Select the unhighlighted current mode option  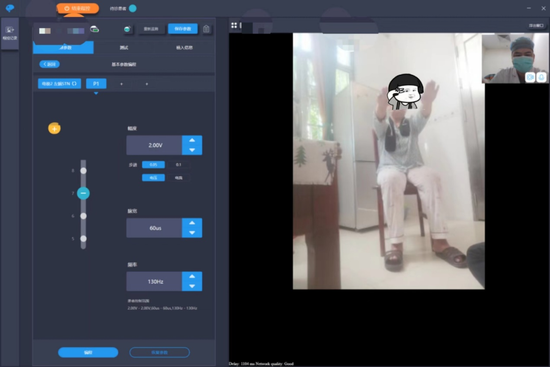click(x=179, y=178)
